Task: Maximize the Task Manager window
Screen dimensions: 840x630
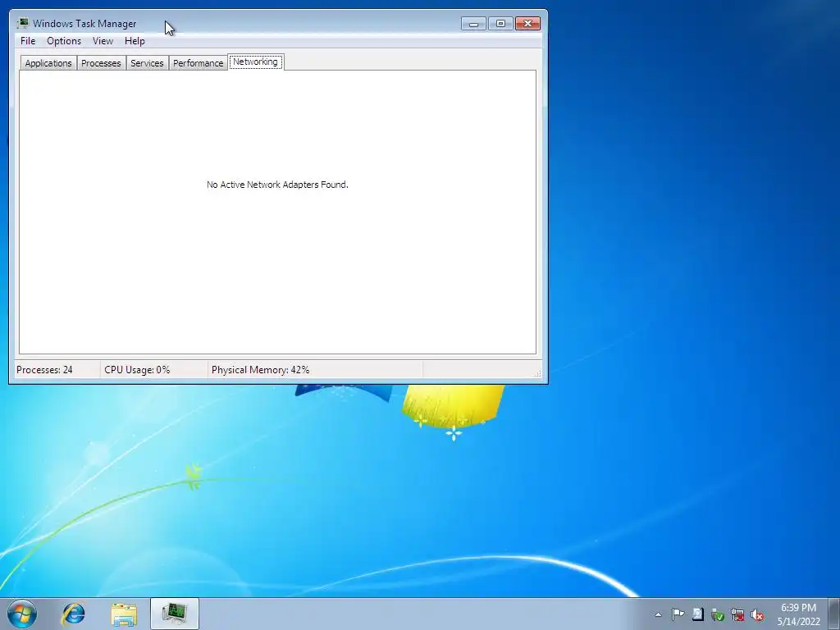Action: pos(500,23)
